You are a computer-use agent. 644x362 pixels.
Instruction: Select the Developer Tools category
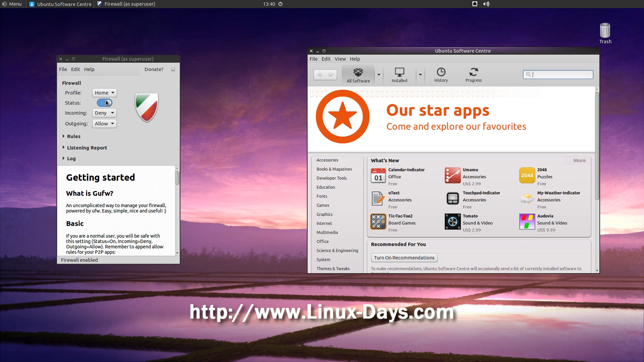tap(331, 178)
